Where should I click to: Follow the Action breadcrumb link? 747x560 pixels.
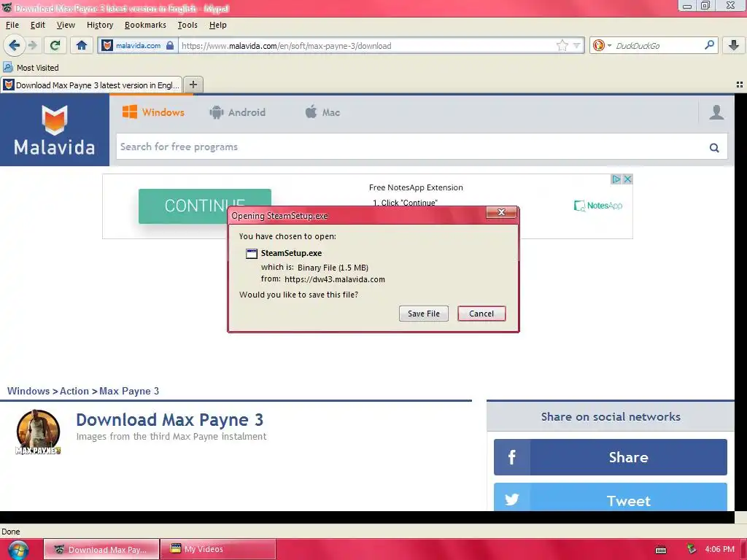(x=74, y=391)
